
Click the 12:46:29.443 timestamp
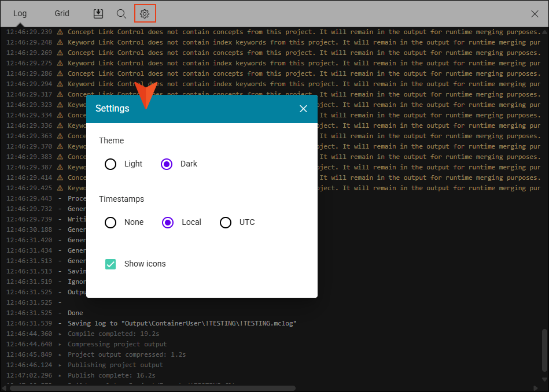point(29,198)
